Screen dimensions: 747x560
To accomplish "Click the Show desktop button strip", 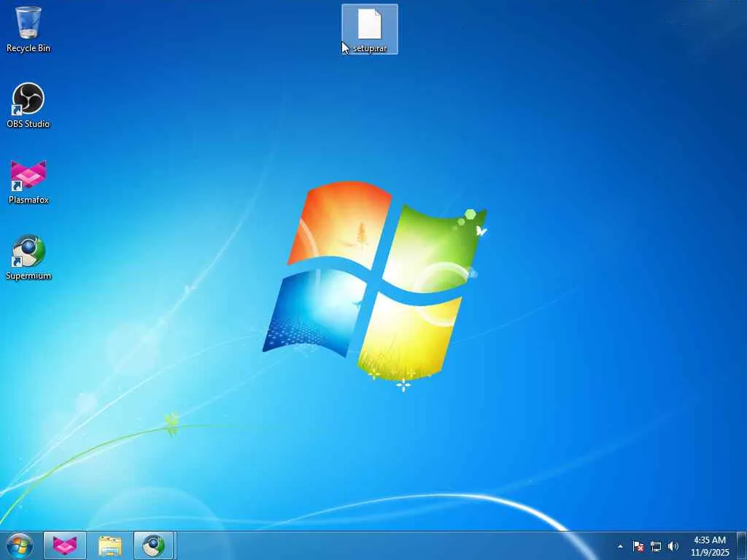I will pyautogui.click(x=742, y=545).
